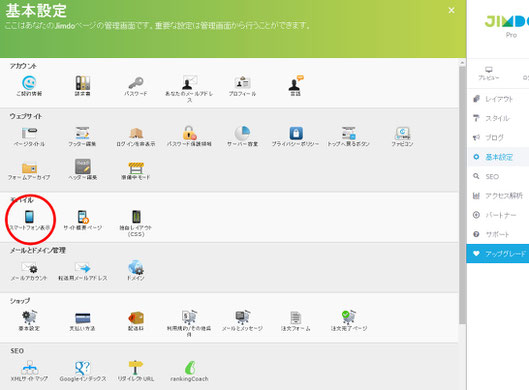Open the スマートフォン表示 smartphone icon
This screenshot has width=529, height=390.
(29, 217)
